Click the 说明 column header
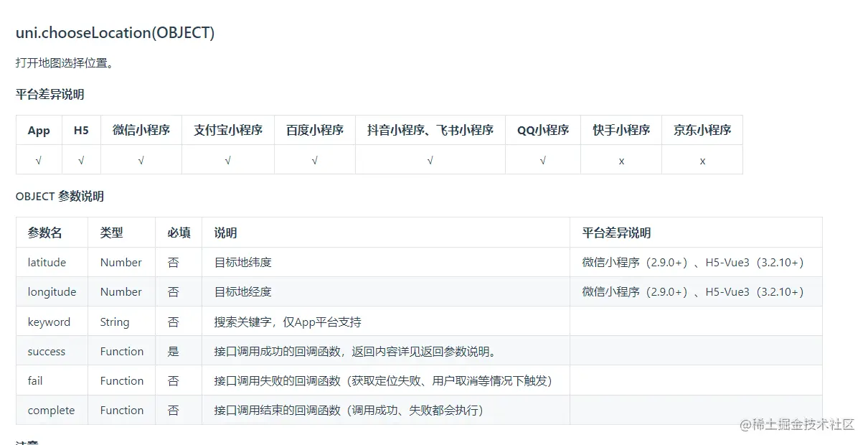 tap(225, 233)
